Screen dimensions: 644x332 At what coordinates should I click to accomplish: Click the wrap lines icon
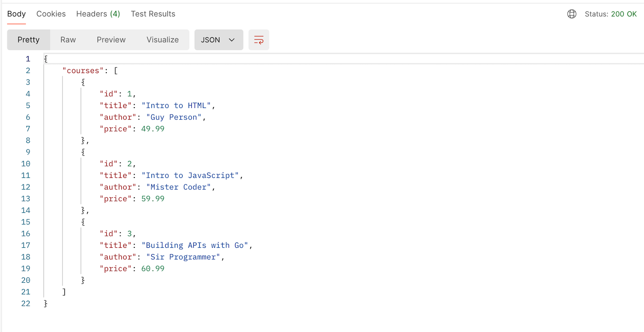point(259,40)
